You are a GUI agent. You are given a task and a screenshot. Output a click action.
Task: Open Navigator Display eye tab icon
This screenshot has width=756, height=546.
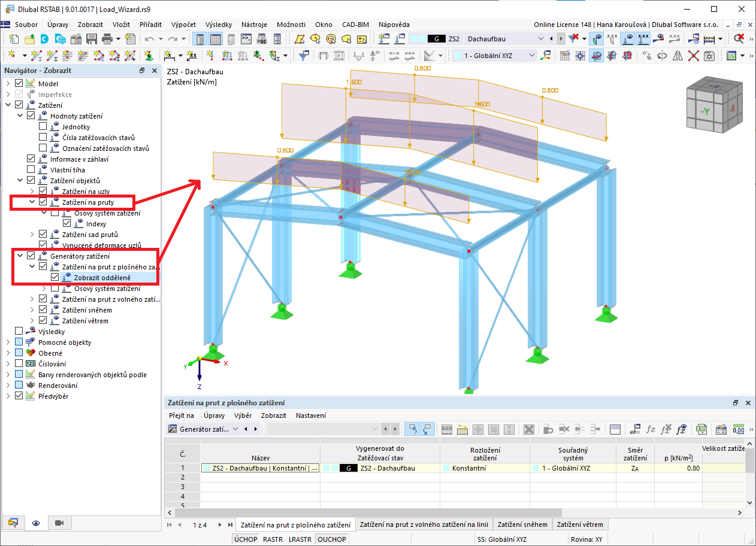pos(36,523)
